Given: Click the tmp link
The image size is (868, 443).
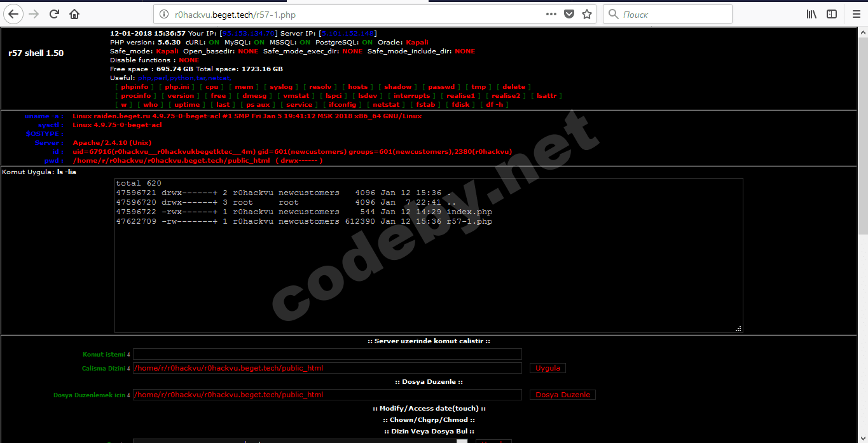Looking at the screenshot, I should pos(478,86).
